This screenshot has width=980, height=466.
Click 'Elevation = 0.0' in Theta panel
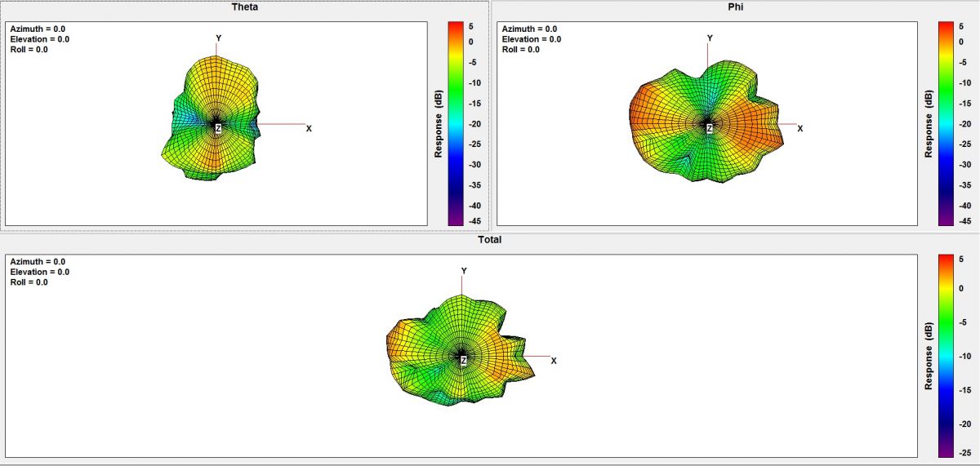click(39, 39)
